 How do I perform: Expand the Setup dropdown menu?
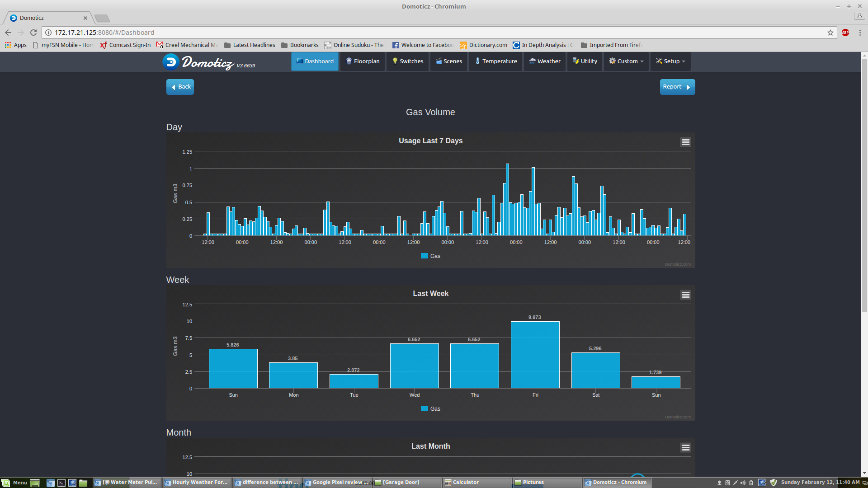(670, 61)
